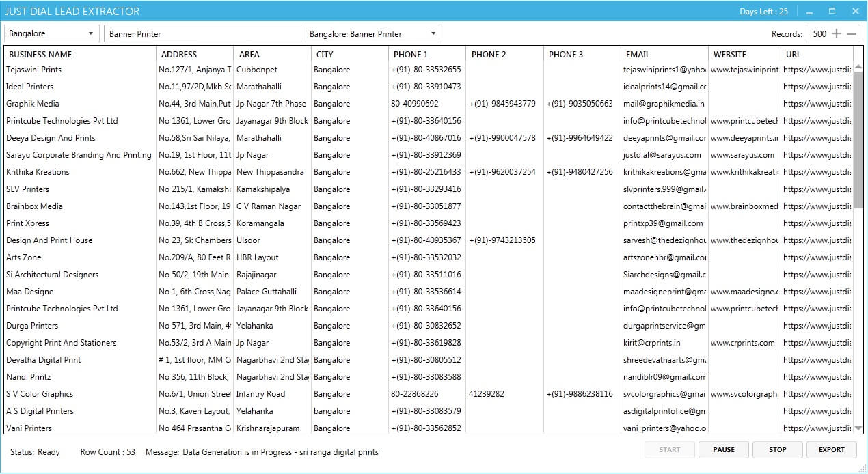Stop the data extraction
868x474 pixels.
[778, 449]
